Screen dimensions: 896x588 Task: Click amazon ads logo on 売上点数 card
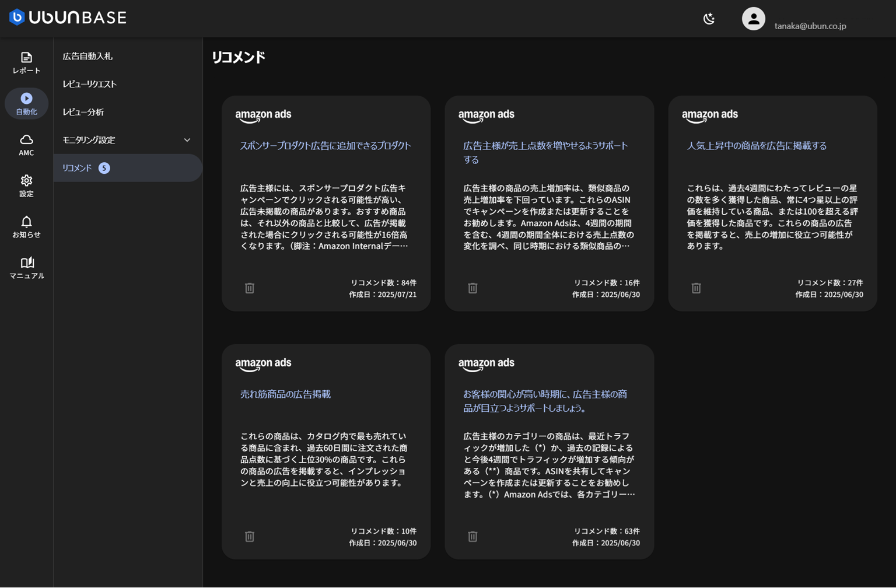(487, 116)
